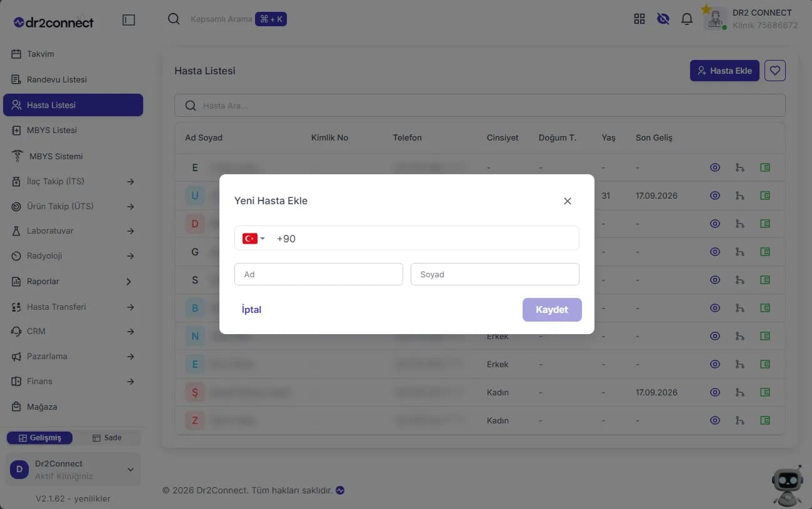Click the V2.1.62 - yenilikler link
This screenshot has width=812, height=509.
(73, 498)
